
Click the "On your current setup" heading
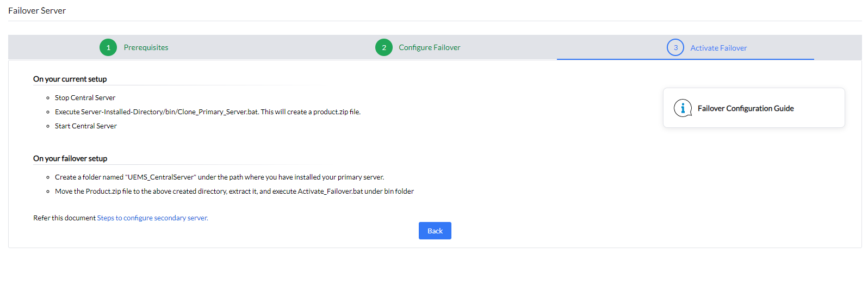[70, 79]
